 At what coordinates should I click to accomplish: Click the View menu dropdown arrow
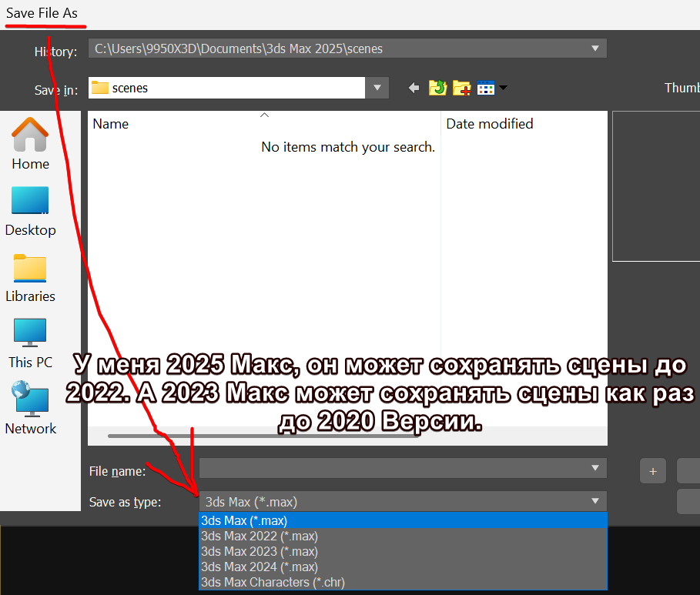pos(503,88)
